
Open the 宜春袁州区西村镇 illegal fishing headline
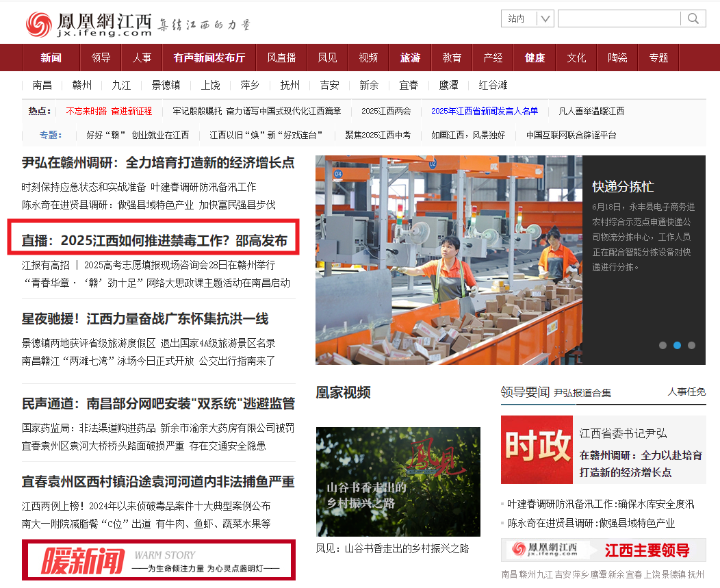tap(158, 482)
